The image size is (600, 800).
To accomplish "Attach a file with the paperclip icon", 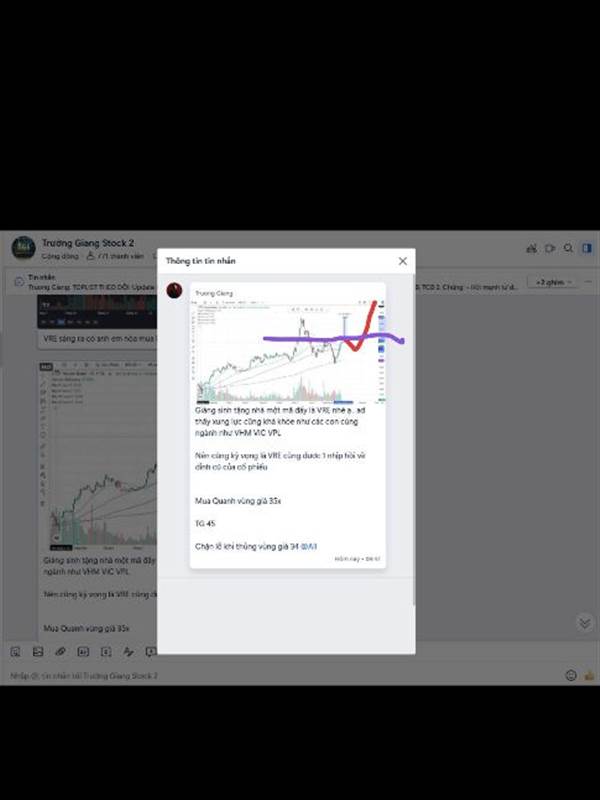I will (60, 652).
